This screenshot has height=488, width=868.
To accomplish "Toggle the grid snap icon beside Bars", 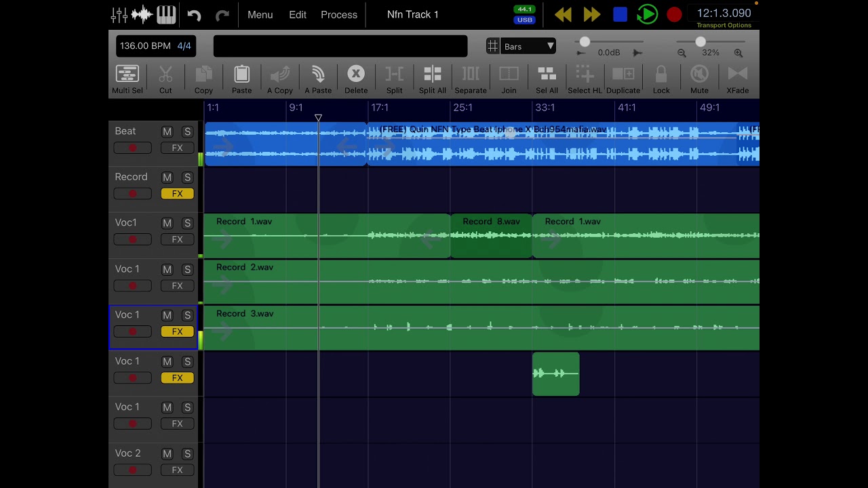I will pyautogui.click(x=493, y=46).
